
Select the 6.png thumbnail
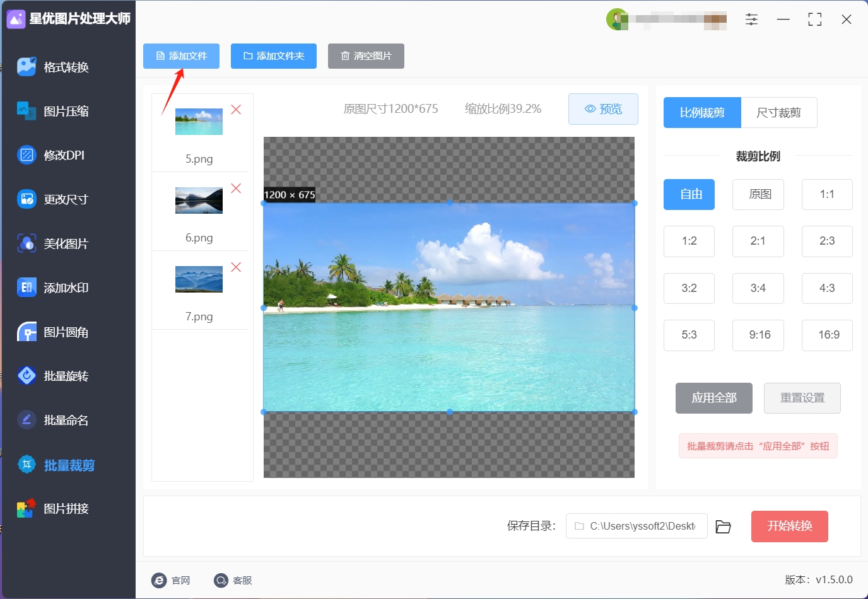(x=199, y=201)
